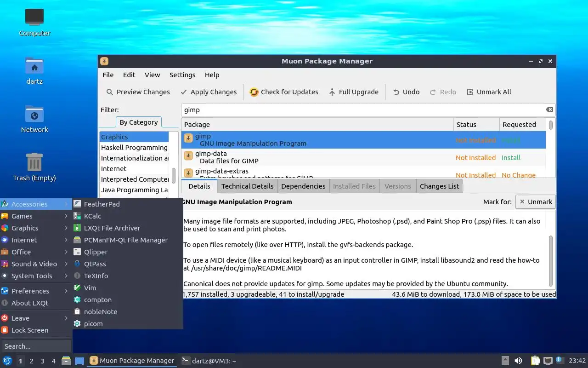The image size is (588, 368).
Task: Launch KCalc from Accessories
Action: pyautogui.click(x=128, y=216)
